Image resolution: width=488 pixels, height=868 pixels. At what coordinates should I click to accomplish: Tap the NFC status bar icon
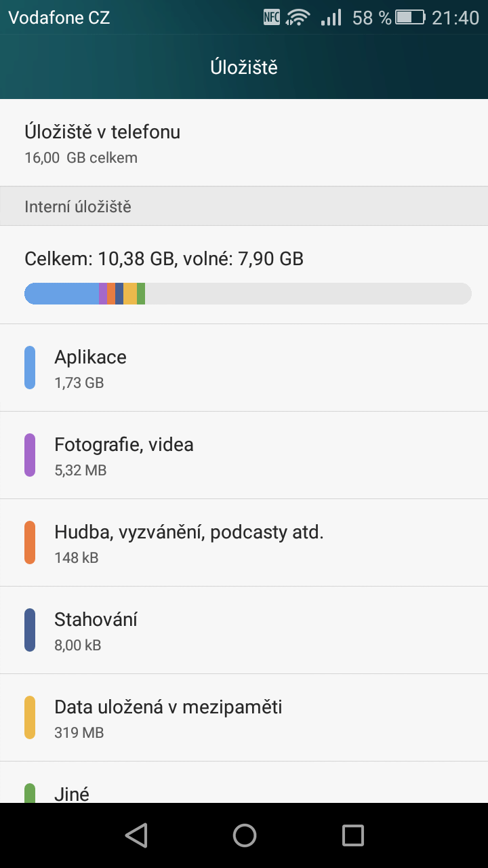(x=272, y=18)
